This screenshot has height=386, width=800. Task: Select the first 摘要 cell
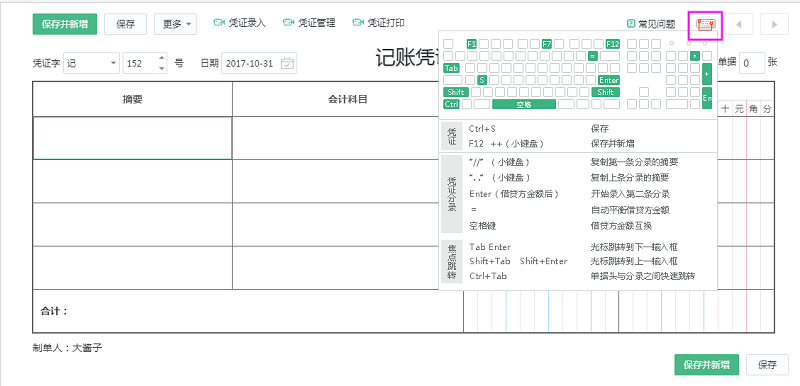pyautogui.click(x=133, y=138)
